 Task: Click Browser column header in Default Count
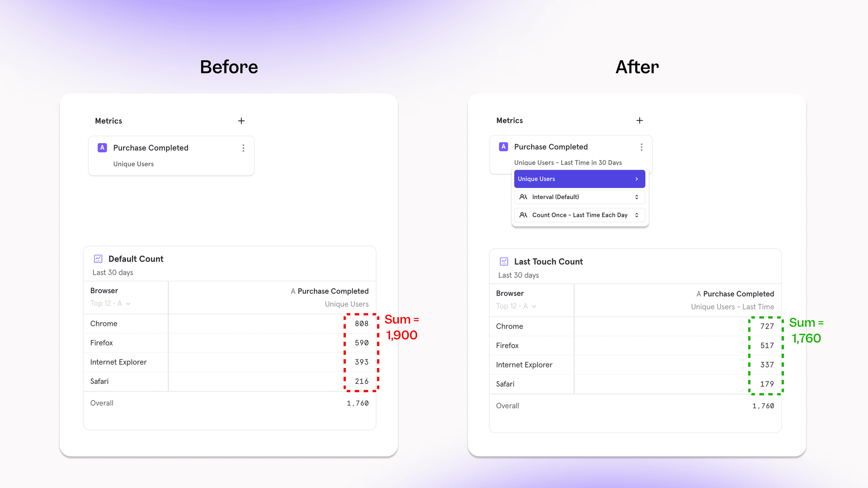coord(104,291)
